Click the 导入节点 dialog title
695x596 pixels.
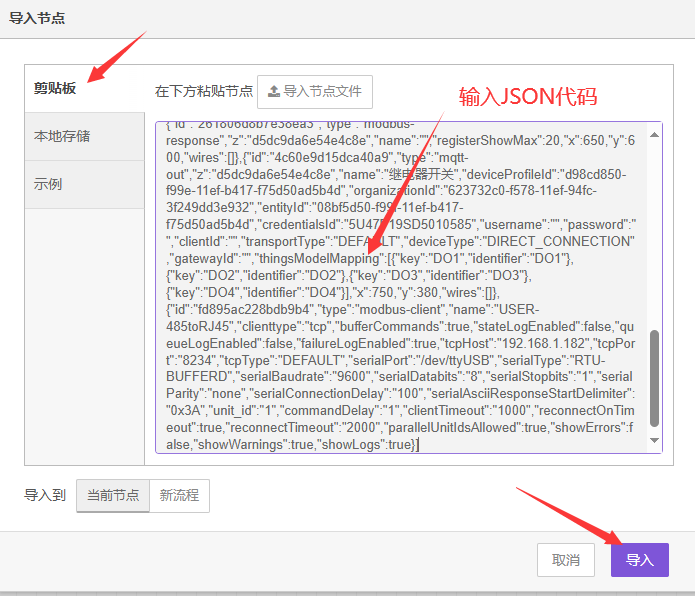(x=38, y=19)
